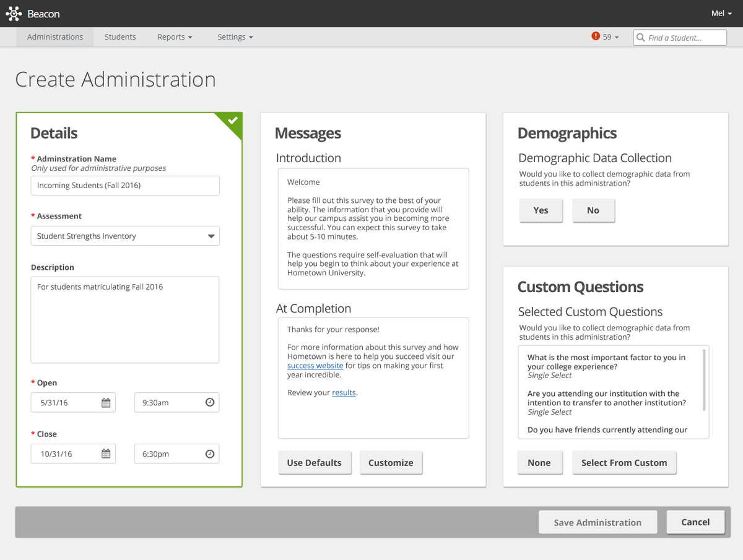Open the clock picker for 6:30pm time
Screen dimensions: 743x560
(x=210, y=454)
